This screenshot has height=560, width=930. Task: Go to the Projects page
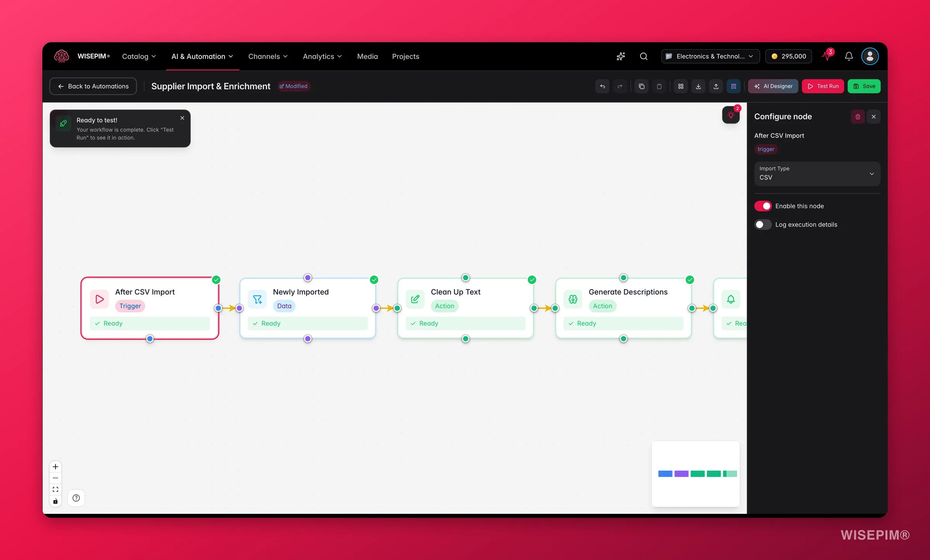[405, 56]
